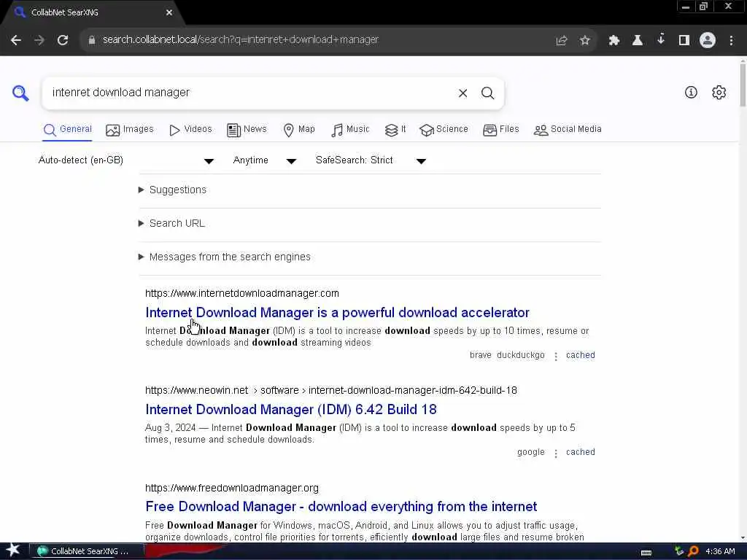The width and height of the screenshot is (747, 560).
Task: Switch to the Videos tab
Action: (190, 130)
